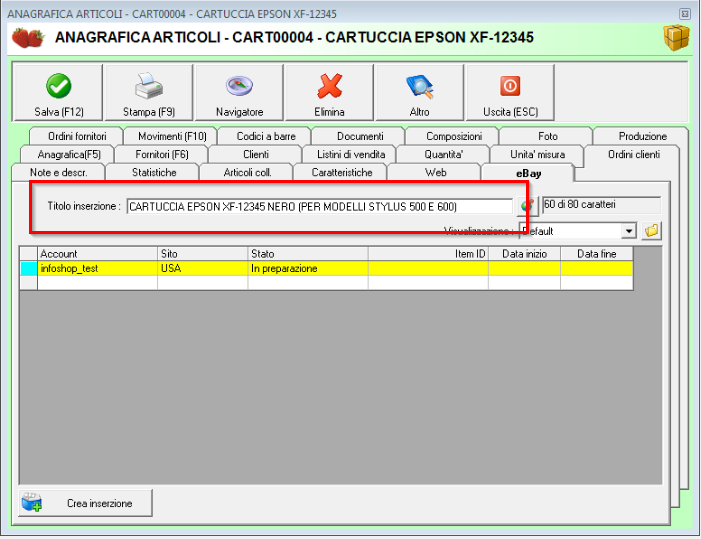
Task: Open the Movimenti (F10) tab
Action: tap(172, 136)
